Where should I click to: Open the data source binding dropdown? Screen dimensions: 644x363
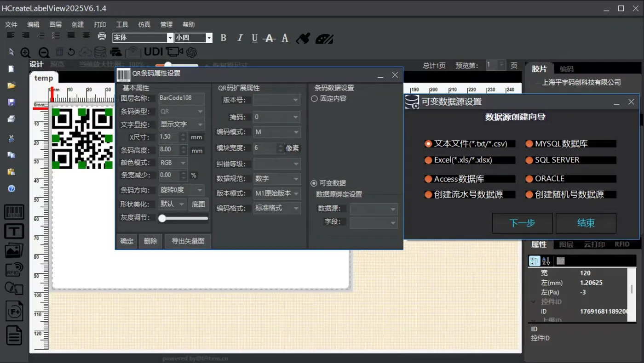tap(374, 210)
